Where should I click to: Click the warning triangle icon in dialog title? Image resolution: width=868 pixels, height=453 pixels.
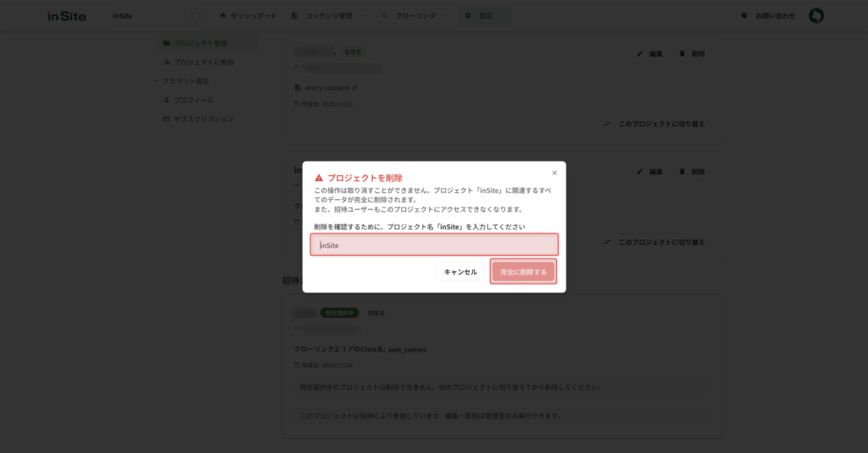(x=319, y=178)
